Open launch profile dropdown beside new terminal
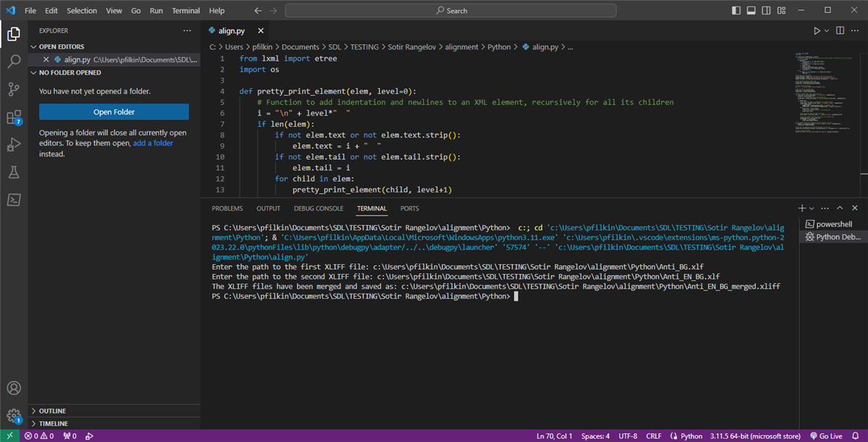This screenshot has height=442, width=868. [812, 208]
